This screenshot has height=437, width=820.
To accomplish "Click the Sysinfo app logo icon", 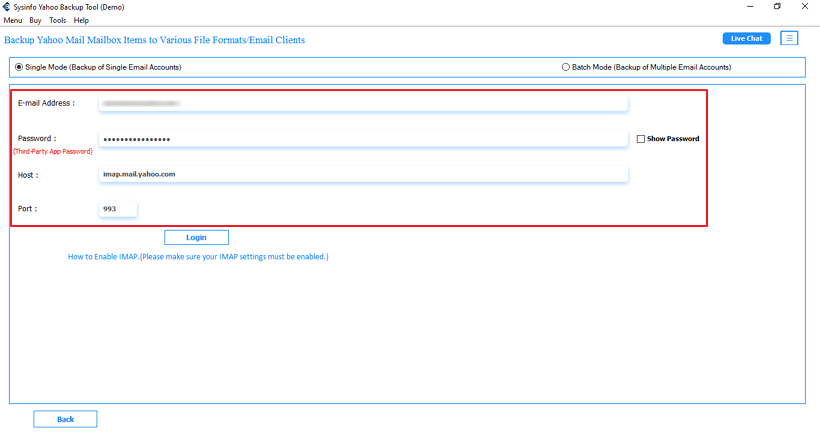I will 6,7.
